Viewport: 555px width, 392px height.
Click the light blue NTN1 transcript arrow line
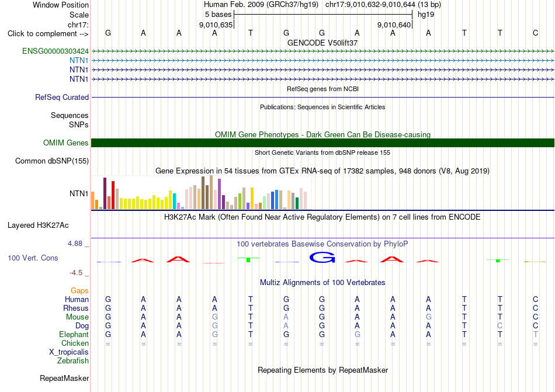(322, 61)
